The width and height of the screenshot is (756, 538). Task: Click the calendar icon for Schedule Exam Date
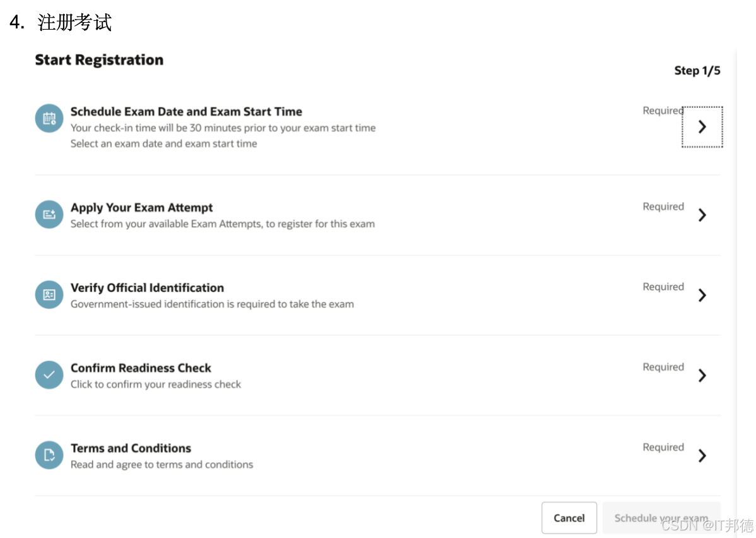coord(49,118)
